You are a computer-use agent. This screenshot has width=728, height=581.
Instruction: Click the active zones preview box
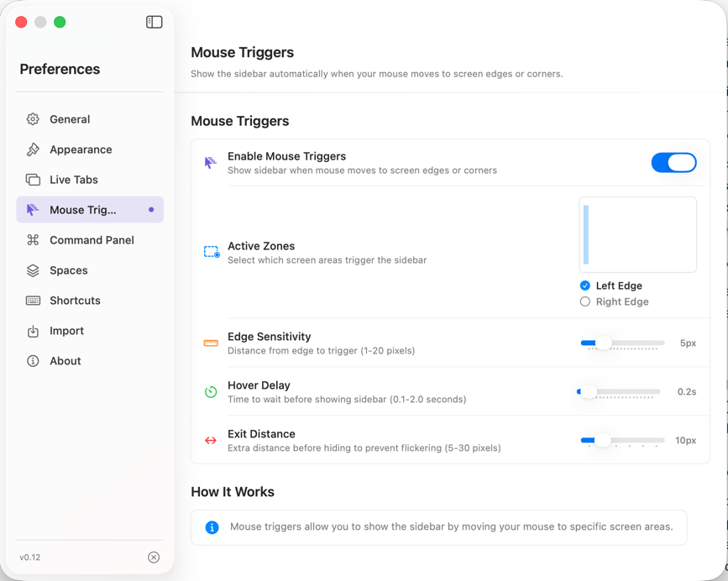tap(636, 233)
